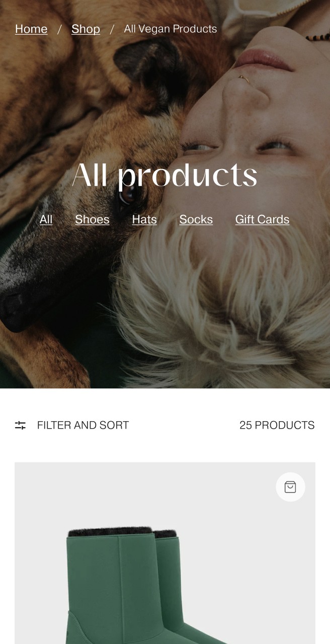Image resolution: width=330 pixels, height=644 pixels.
Task: Open the Gift Cards category
Action: point(262,219)
